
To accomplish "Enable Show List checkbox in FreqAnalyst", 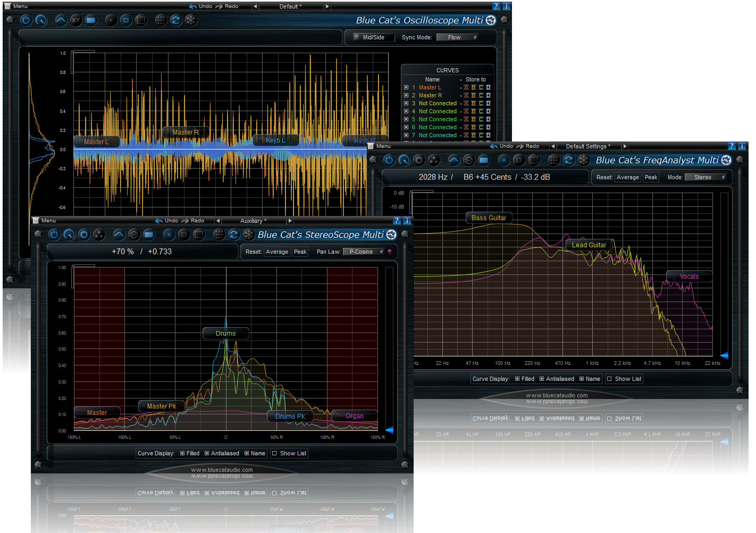I will click(610, 379).
